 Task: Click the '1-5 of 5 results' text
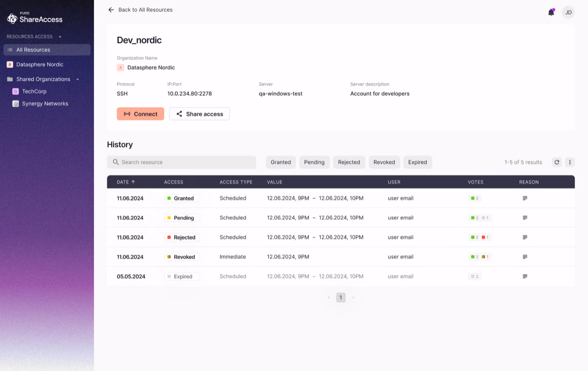click(523, 162)
